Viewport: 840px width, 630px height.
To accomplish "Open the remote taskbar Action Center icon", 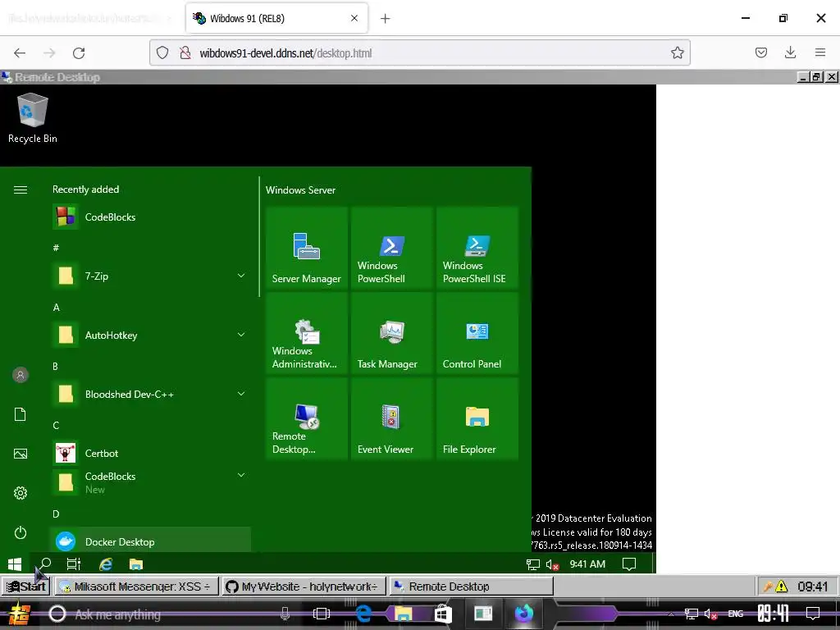I will pos(629,564).
